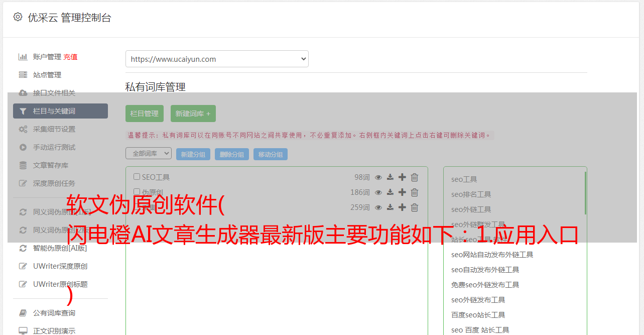Tick the 伪原创 checkbox
This screenshot has height=335, width=644.
[137, 192]
